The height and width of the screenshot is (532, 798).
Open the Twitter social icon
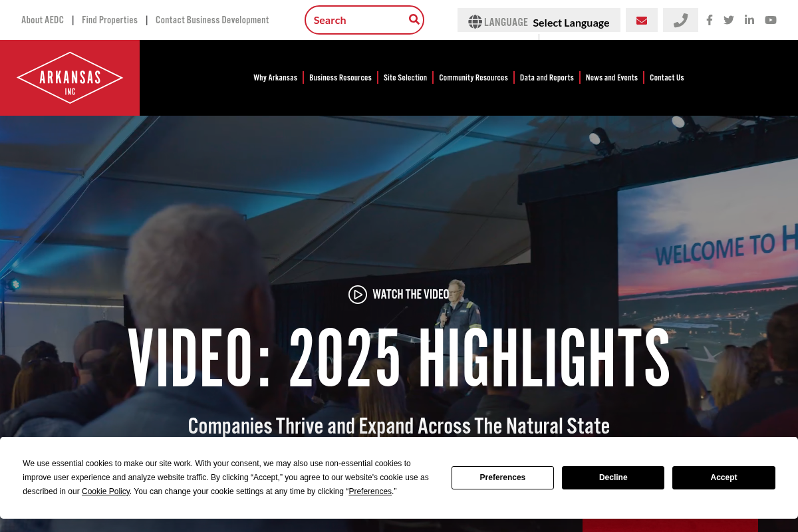coord(729,20)
